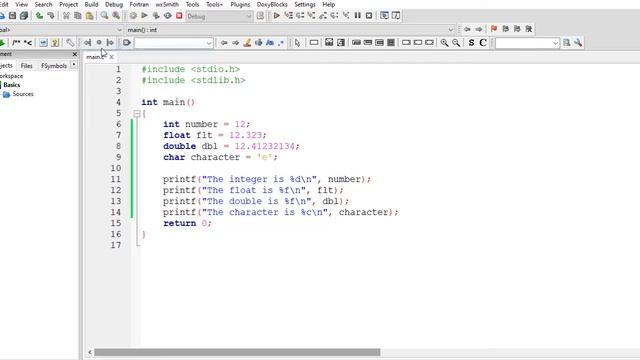
Task: Open the DoxyBlocks menu
Action: [272, 4]
